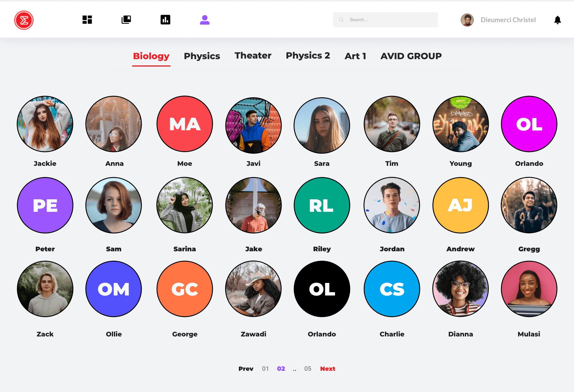Open notifications bell icon
The width and height of the screenshot is (574, 392).
coord(558,20)
